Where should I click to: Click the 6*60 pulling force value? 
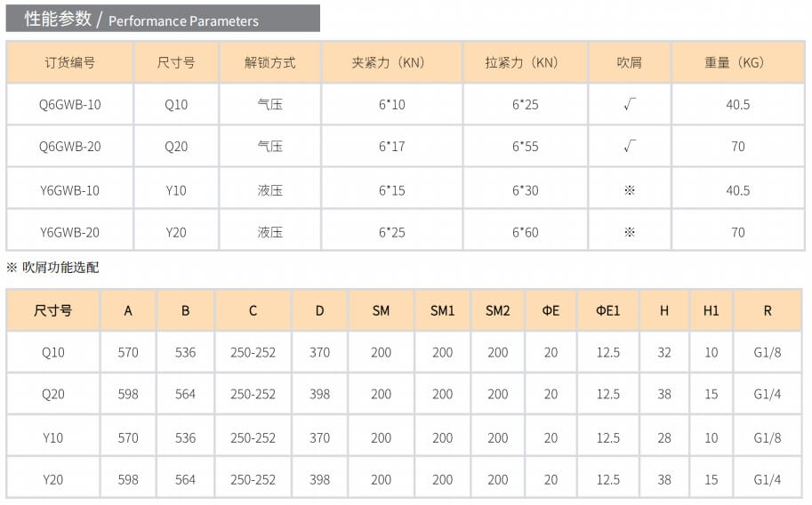tap(525, 233)
